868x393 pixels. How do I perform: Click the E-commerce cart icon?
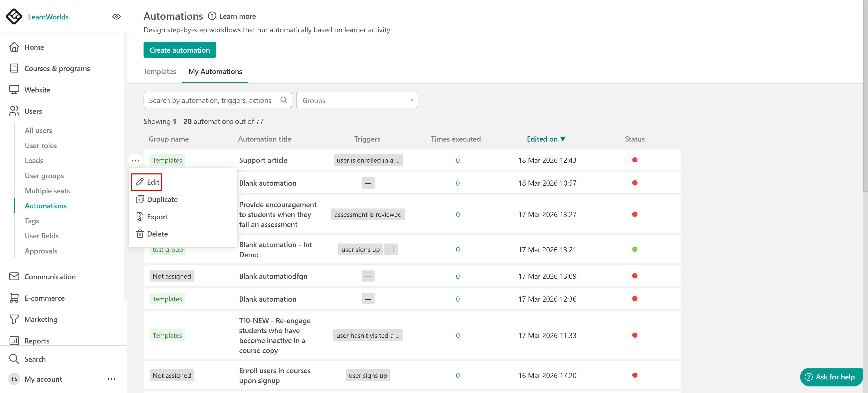coord(14,298)
